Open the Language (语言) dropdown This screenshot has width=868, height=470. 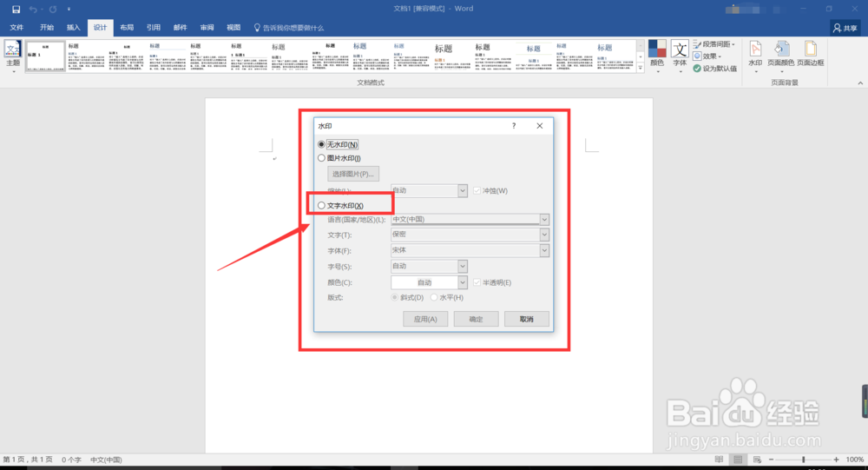click(x=545, y=220)
